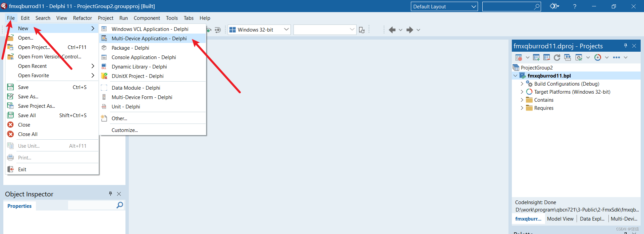644x234 pixels.
Task: Click the device refresh icon beside empty combo
Action: [x=362, y=30]
